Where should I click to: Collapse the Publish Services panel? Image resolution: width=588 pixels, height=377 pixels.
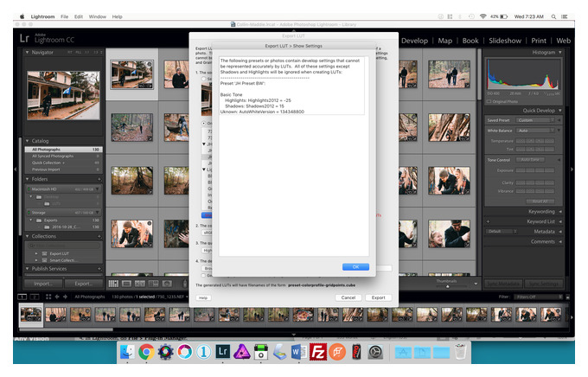[27, 269]
